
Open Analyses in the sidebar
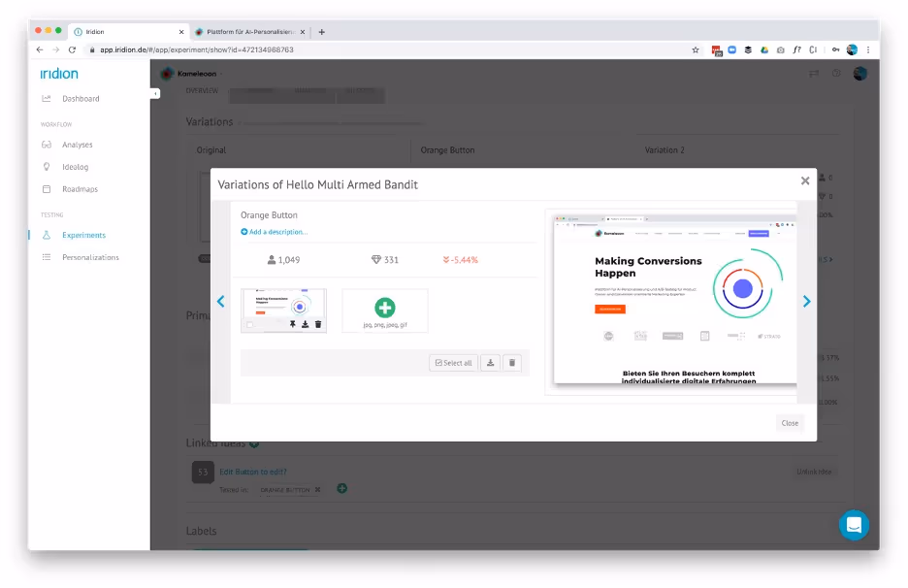pos(77,145)
